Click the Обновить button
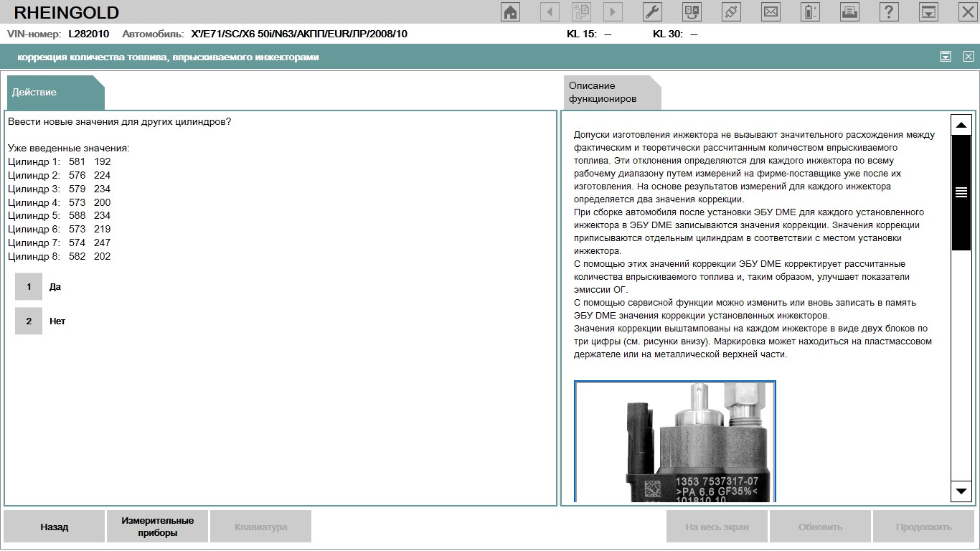 [x=821, y=527]
